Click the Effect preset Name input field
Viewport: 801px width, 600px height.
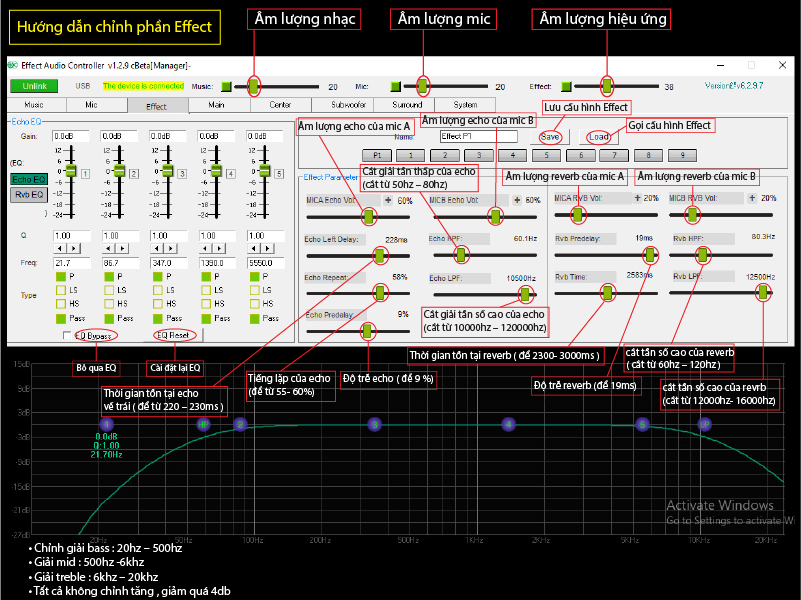(479, 136)
